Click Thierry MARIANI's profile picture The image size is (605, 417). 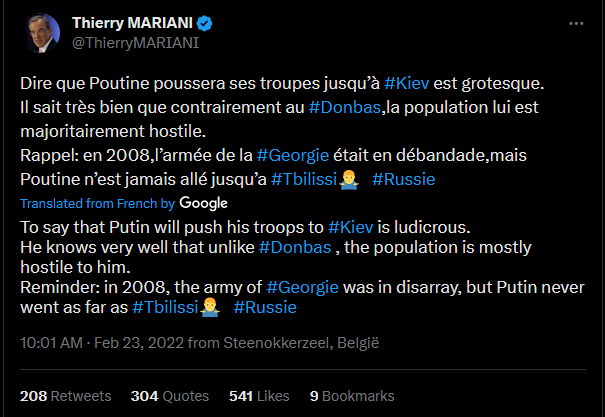tap(42, 33)
